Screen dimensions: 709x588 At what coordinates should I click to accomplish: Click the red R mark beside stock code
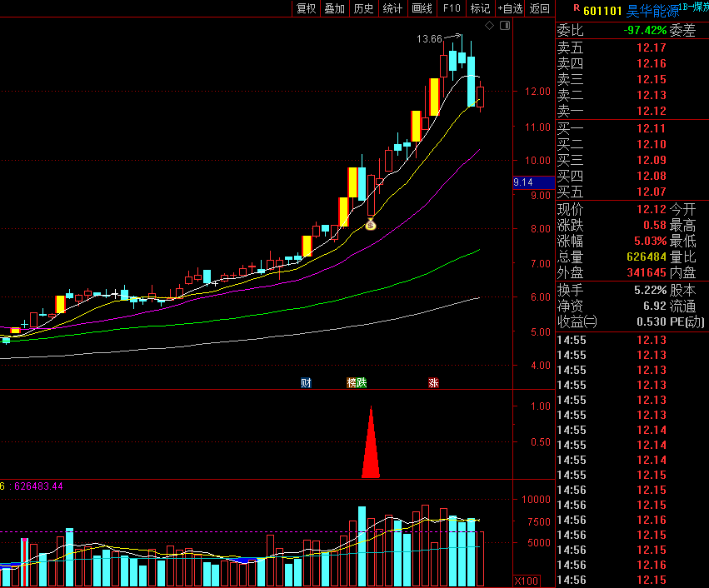point(577,7)
